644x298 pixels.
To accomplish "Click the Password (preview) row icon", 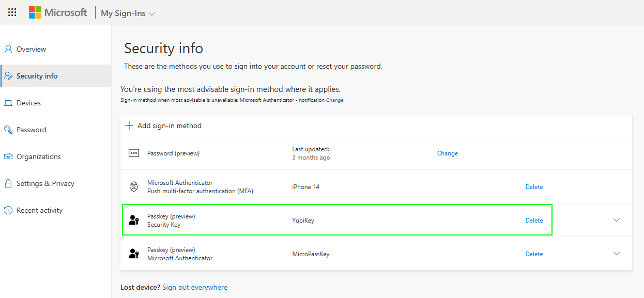I will tap(134, 153).
